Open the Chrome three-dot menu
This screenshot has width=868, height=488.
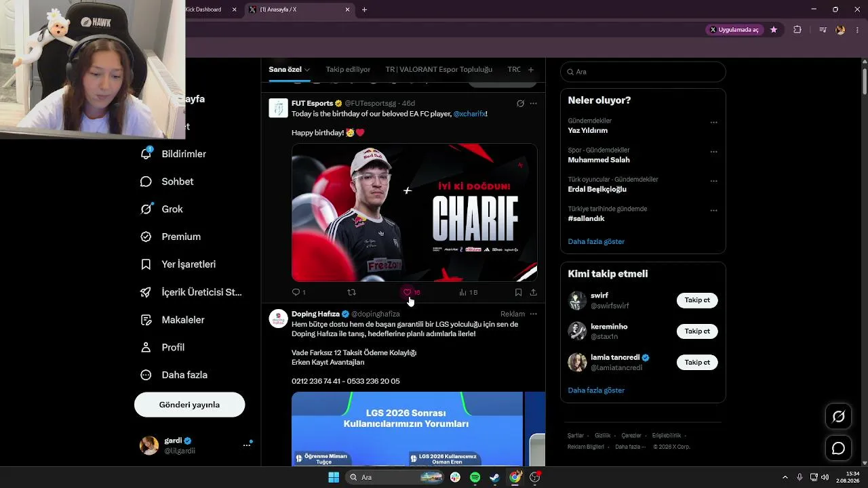(858, 30)
